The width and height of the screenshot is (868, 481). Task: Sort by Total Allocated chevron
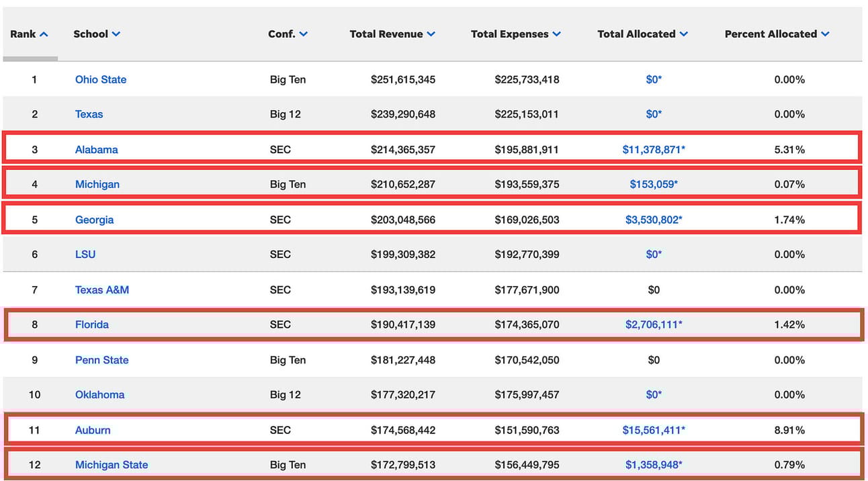[683, 34]
